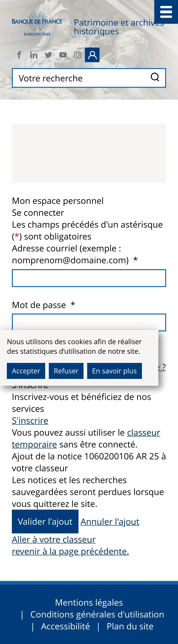Click 'En savoir plus' cookie button
The height and width of the screenshot is (644, 178).
114,371
